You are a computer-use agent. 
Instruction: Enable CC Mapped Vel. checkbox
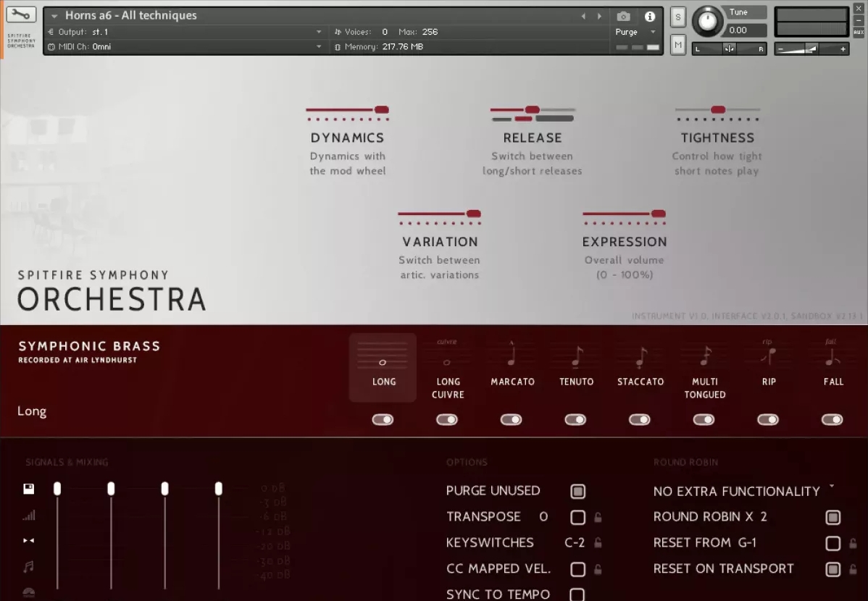point(577,569)
